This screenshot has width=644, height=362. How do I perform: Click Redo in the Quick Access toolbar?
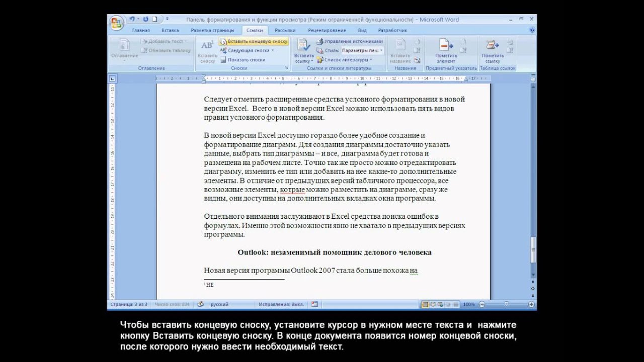click(146, 19)
